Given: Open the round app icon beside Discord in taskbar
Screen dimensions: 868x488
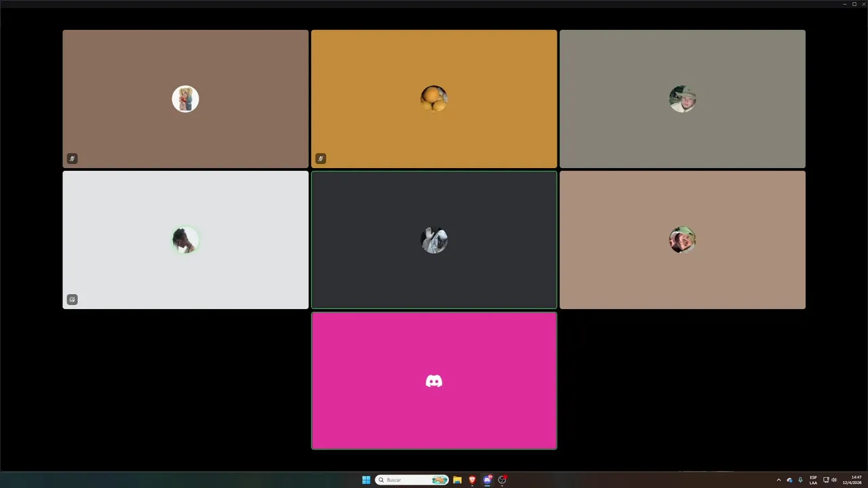Looking at the screenshot, I should point(502,480).
